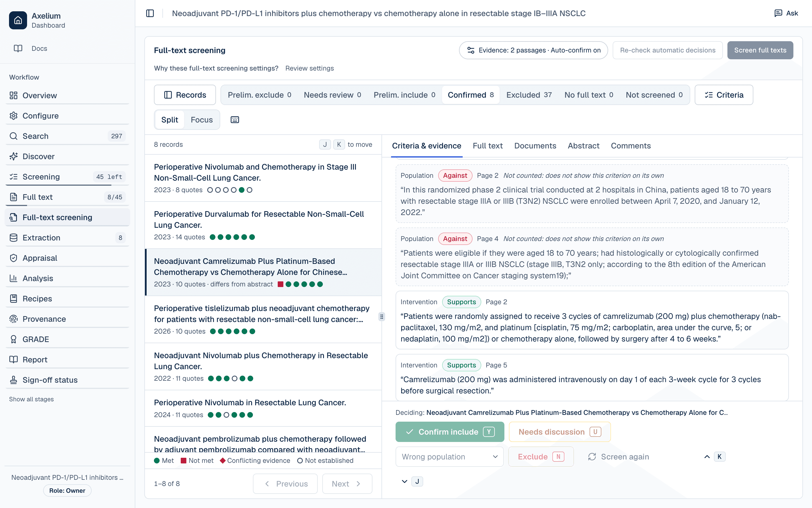Click the Configure gear icon

click(x=14, y=116)
